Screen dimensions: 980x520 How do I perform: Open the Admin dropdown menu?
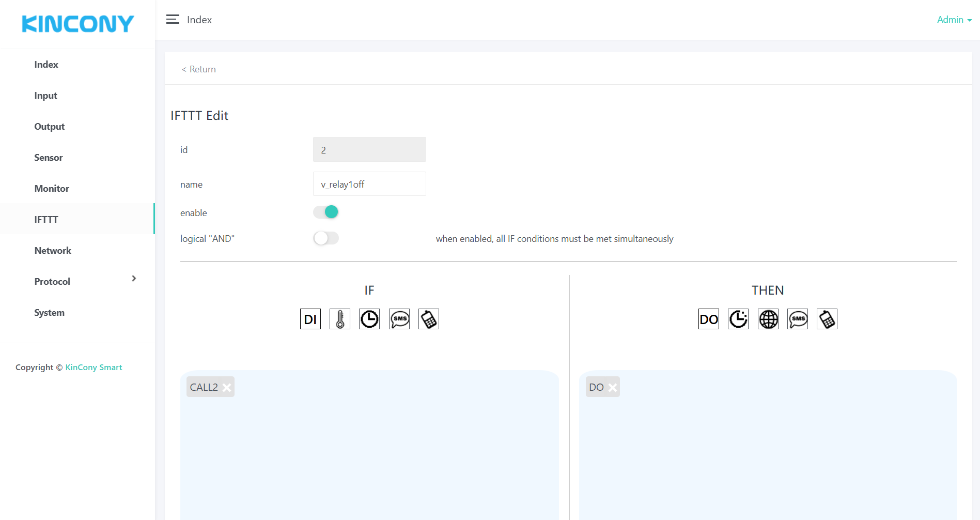coord(954,20)
